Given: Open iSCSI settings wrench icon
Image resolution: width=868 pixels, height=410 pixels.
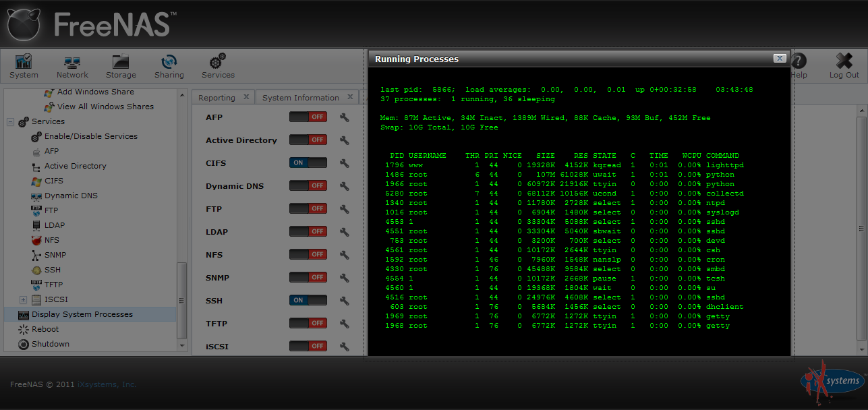Looking at the screenshot, I should click(x=344, y=347).
